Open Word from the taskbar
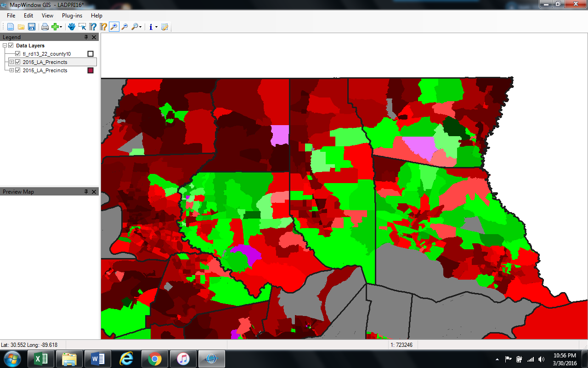This screenshot has width=588, height=368. [x=98, y=359]
